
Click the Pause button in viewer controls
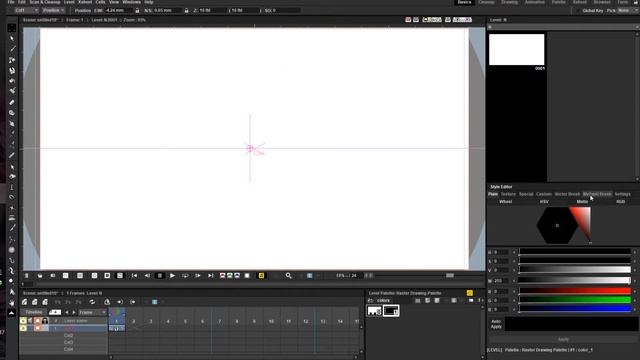pyautogui.click(x=160, y=276)
